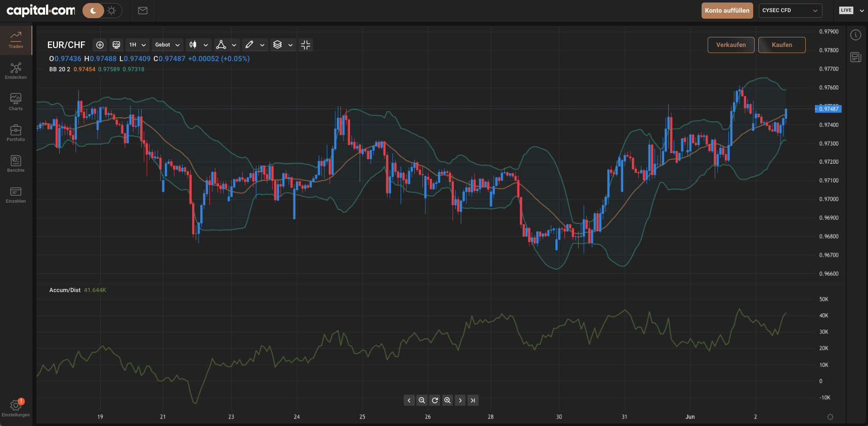Open the Gebot price type dropdown
This screenshot has width=868, height=426.
167,45
